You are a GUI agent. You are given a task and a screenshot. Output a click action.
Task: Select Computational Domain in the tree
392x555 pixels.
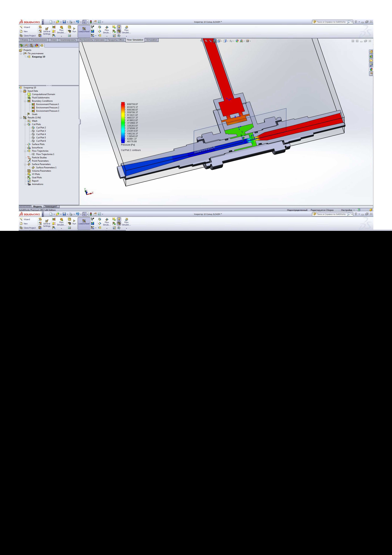pyautogui.click(x=41, y=94)
